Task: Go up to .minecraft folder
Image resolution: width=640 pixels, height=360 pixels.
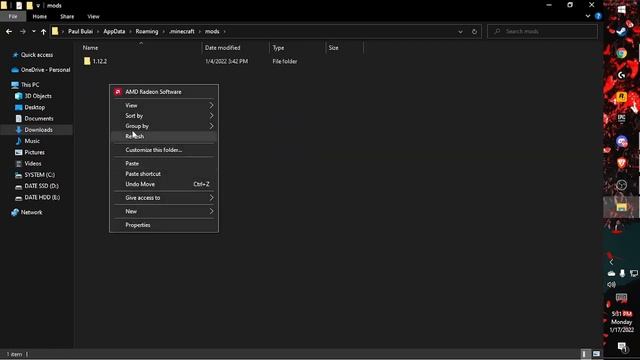Action: [43, 31]
